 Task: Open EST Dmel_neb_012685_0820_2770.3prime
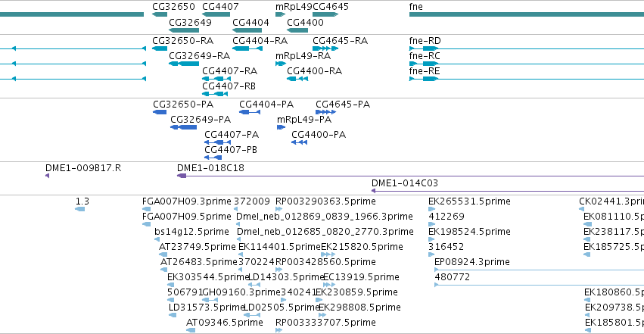pos(325,232)
